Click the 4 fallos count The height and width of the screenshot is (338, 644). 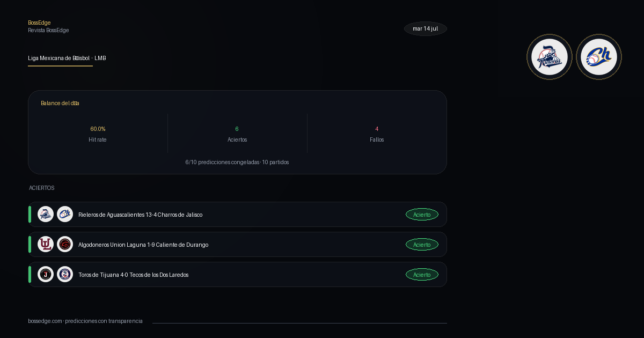(377, 129)
